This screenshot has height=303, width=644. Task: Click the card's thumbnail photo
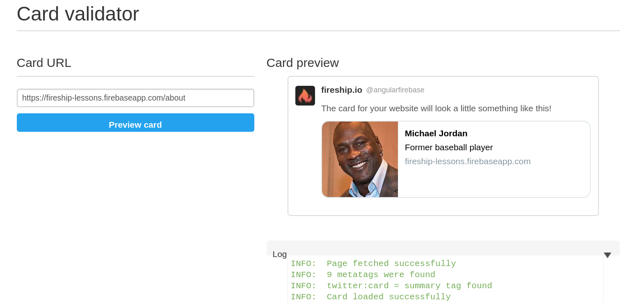[x=360, y=159]
